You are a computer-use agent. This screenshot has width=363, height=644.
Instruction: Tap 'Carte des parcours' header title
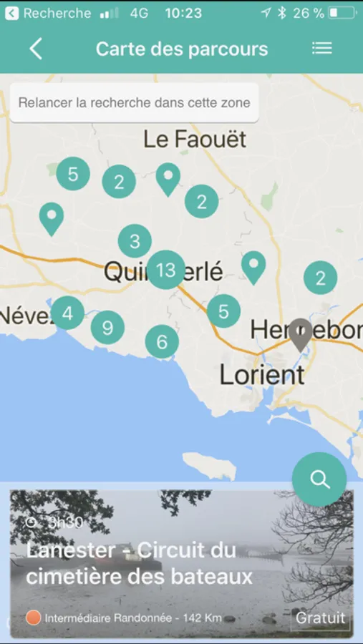tap(182, 49)
